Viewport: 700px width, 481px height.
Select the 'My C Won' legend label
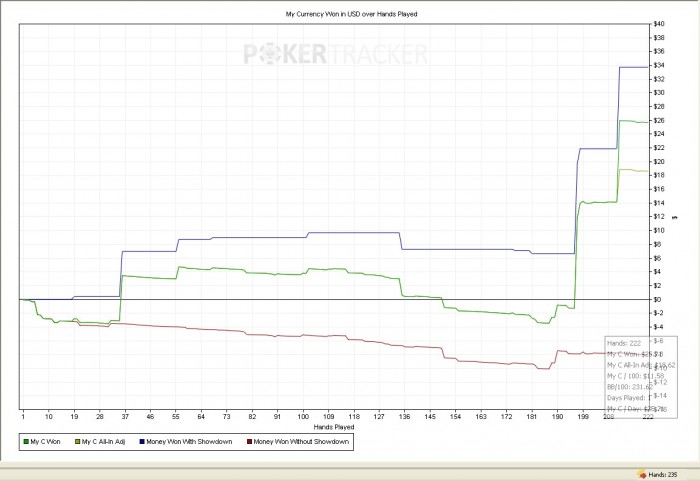(45, 442)
